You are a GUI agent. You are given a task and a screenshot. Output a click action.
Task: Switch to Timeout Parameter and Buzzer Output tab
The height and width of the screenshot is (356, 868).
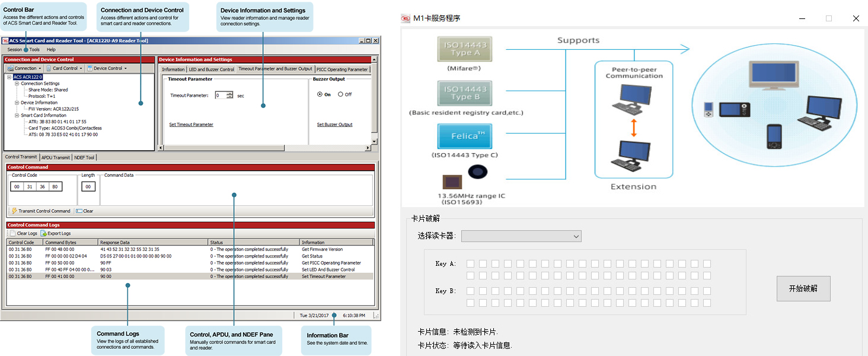[x=275, y=69]
